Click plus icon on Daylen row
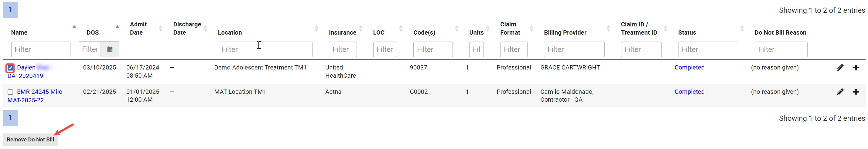Image resolution: width=868 pixels, height=149 pixels. [856, 68]
